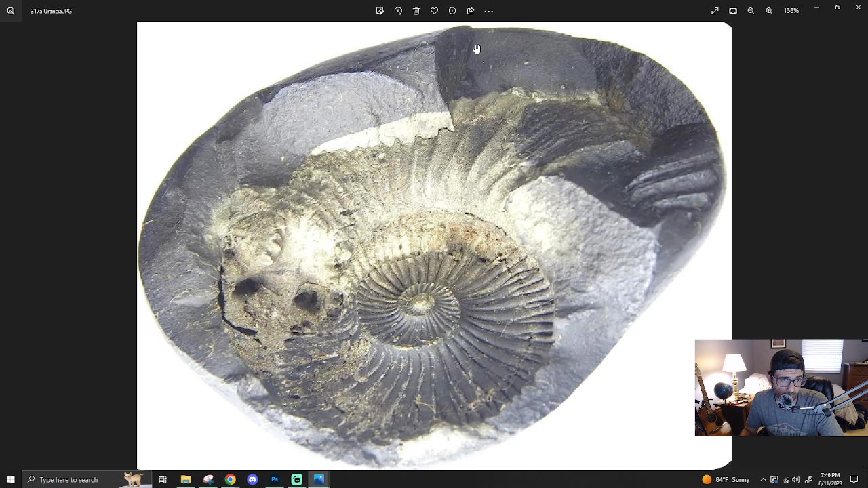Viewport: 868px width, 488px height.
Task: Click the 317a Urancia.JPG file title
Action: coord(51,11)
